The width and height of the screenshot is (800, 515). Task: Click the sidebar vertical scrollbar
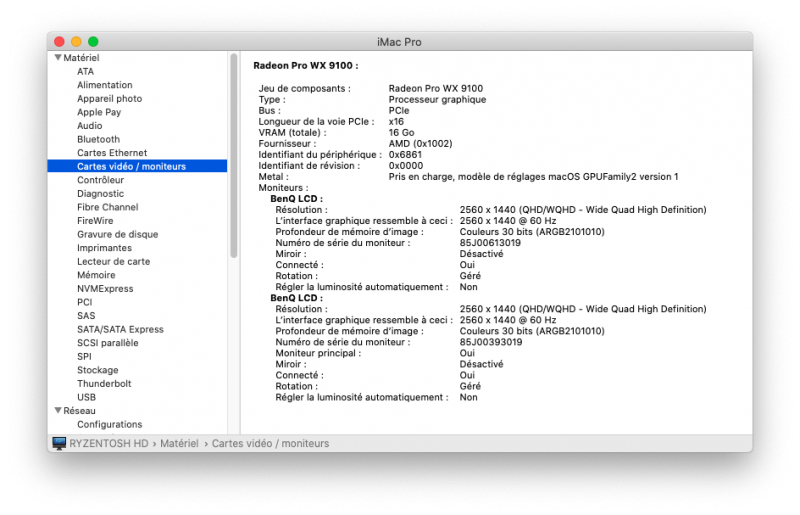[x=234, y=150]
